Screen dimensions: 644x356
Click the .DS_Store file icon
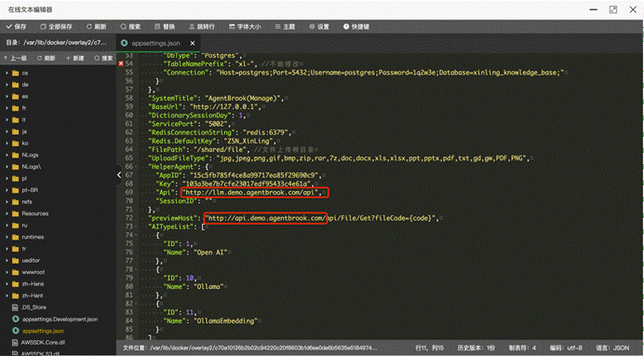tap(16, 308)
